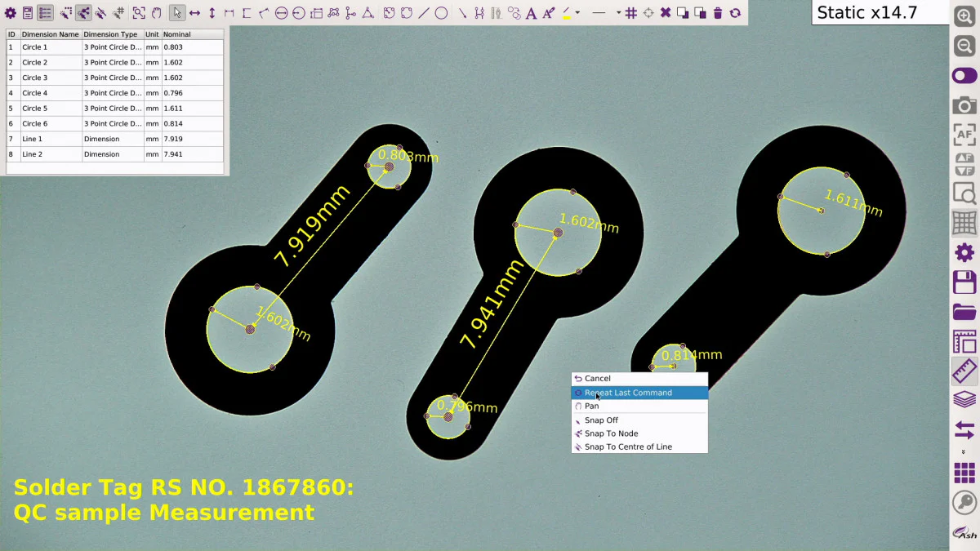This screenshot has height=551, width=980.
Task: Pick the circle drawing tool
Action: [441, 13]
